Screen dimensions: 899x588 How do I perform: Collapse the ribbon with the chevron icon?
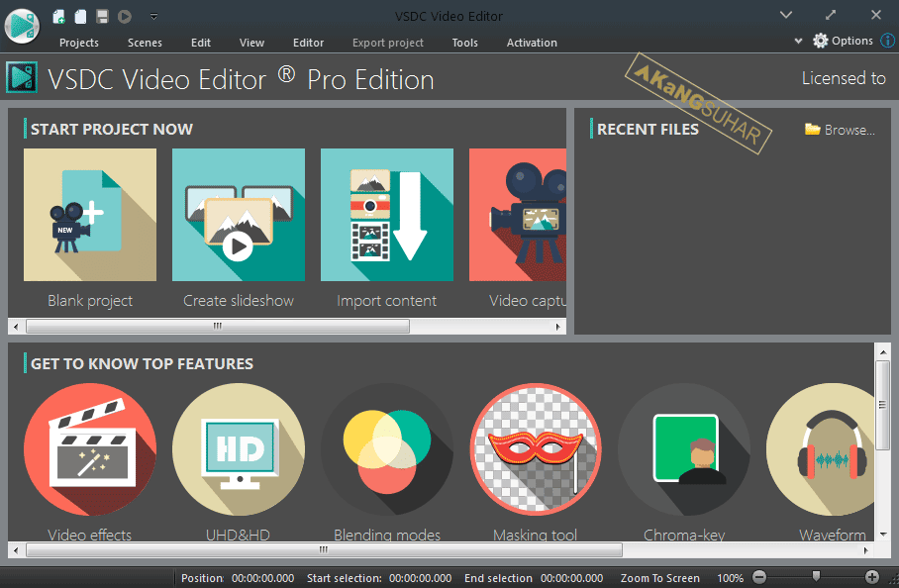[786, 15]
